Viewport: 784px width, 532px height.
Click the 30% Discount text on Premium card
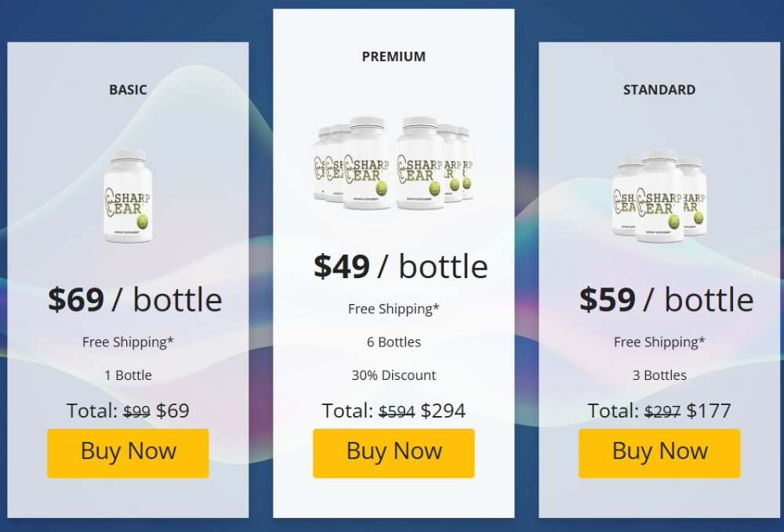tap(394, 375)
